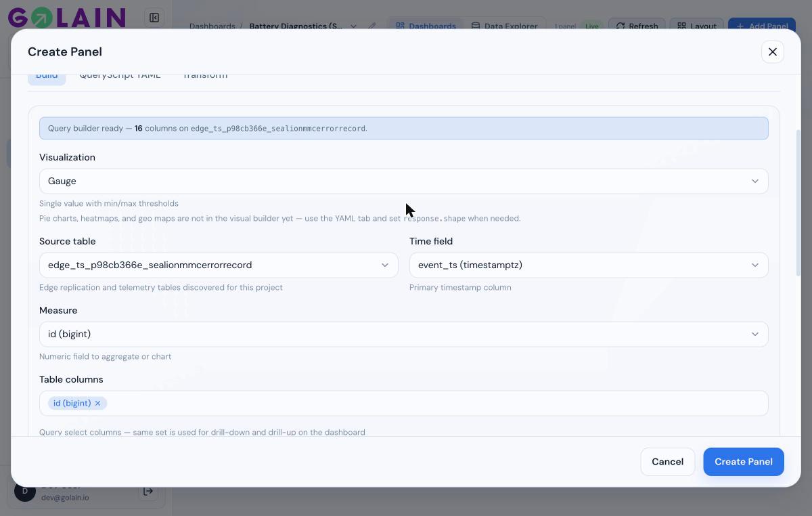Image resolution: width=812 pixels, height=516 pixels.
Task: Remove the id (bigint) column chip
Action: tap(97, 403)
